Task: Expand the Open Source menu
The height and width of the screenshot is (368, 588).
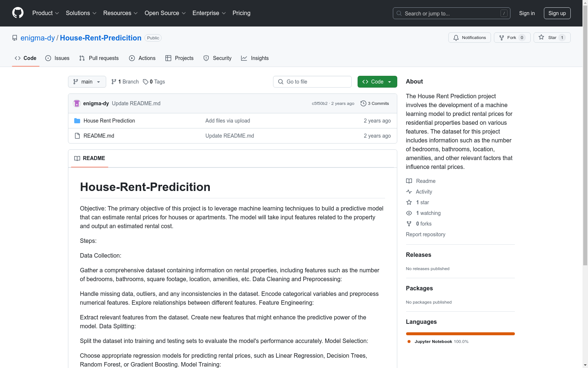Action: 165,13
